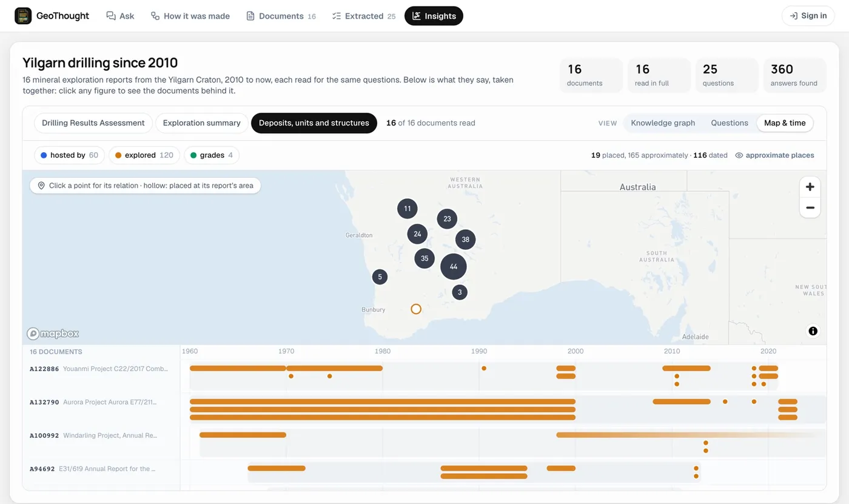Click the 16 documents stat card
849x504 pixels.
pyautogui.click(x=591, y=75)
